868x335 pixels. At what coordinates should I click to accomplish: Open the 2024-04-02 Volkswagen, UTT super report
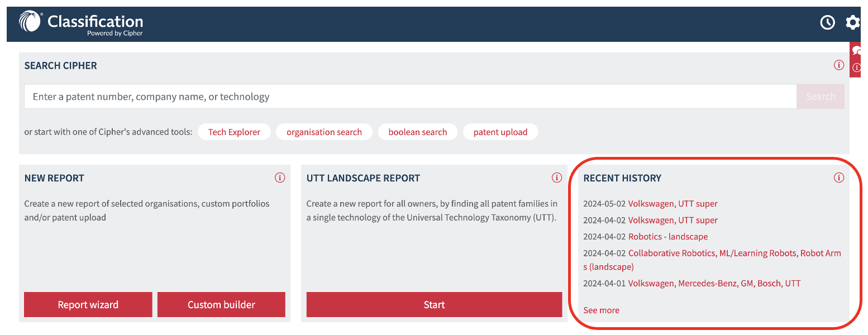coord(673,220)
